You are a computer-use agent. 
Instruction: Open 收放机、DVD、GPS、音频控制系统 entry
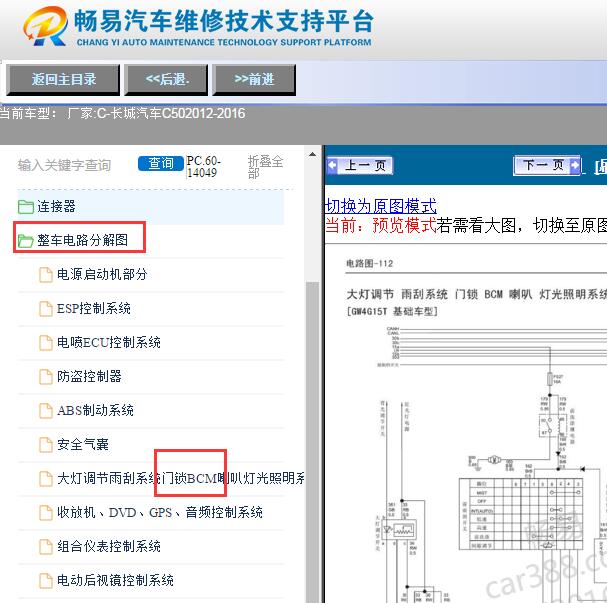point(160,512)
